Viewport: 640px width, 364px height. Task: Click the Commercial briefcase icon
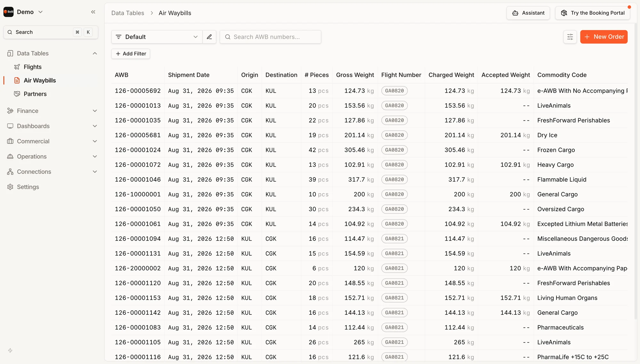point(10,141)
